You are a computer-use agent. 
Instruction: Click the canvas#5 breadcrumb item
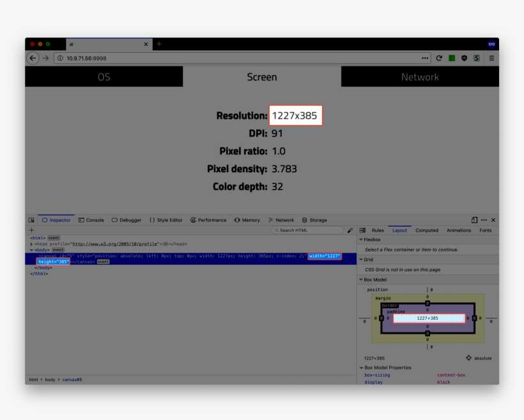click(x=72, y=380)
